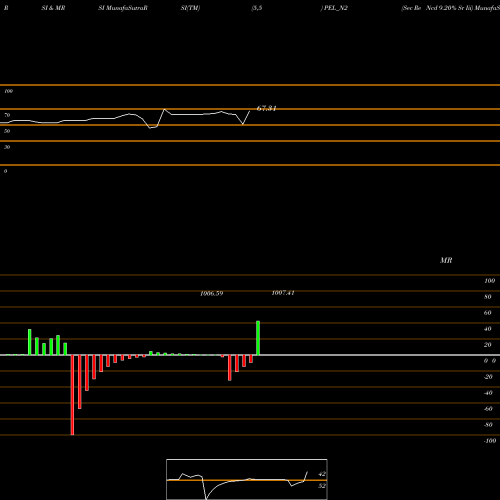Select the 'PEL_N2' symbol text
Viewport: 500px width, 500px height.
[x=336, y=8]
